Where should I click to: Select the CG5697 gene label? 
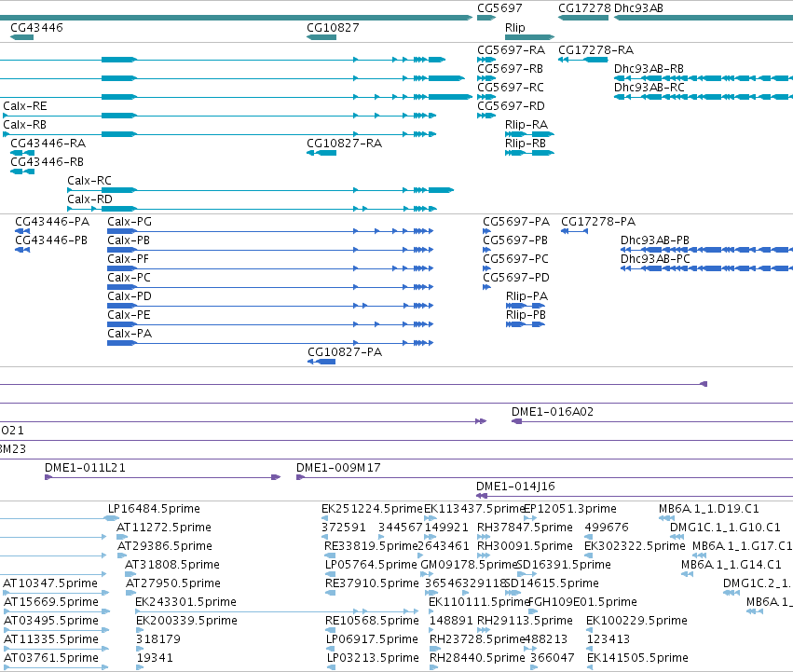pos(499,8)
